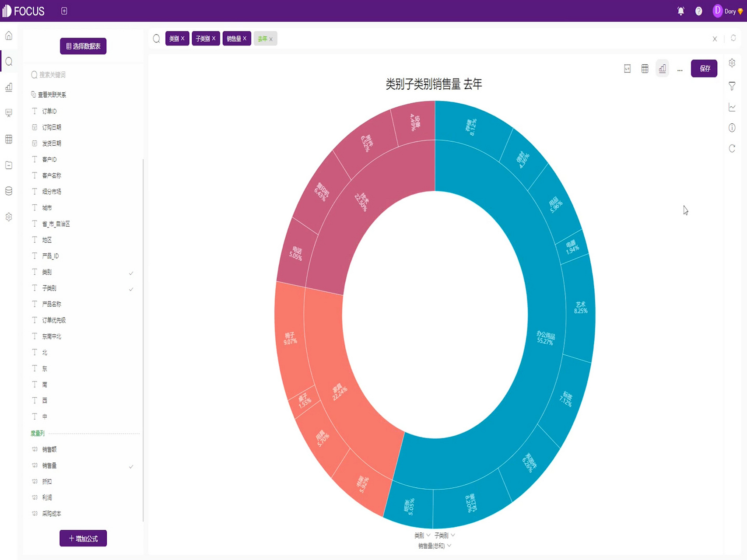747x560 pixels.
Task: Expand the 类别 dropdown below the chart
Action: (x=428, y=535)
